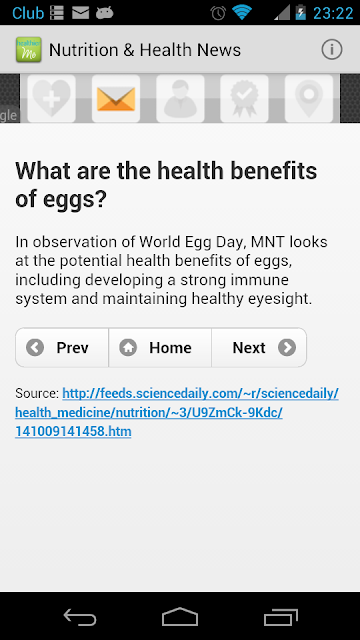Viewport: 360px width, 640px height.
Task: Tap the Android home navigation button
Action: pyautogui.click(x=180, y=617)
